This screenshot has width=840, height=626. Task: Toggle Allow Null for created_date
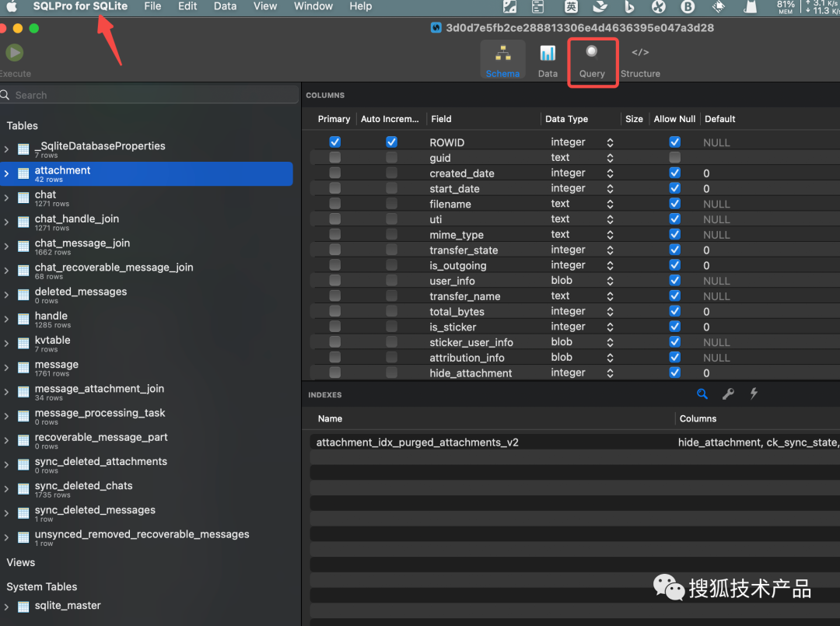coord(675,173)
